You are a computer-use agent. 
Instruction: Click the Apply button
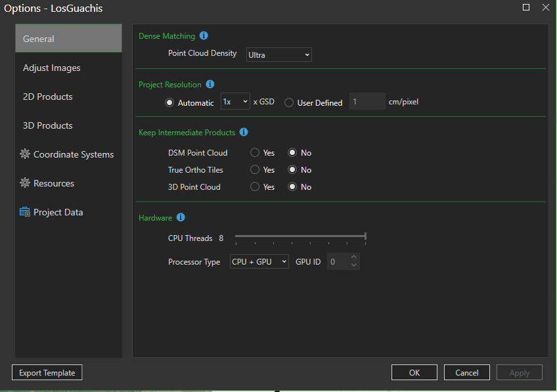point(520,372)
